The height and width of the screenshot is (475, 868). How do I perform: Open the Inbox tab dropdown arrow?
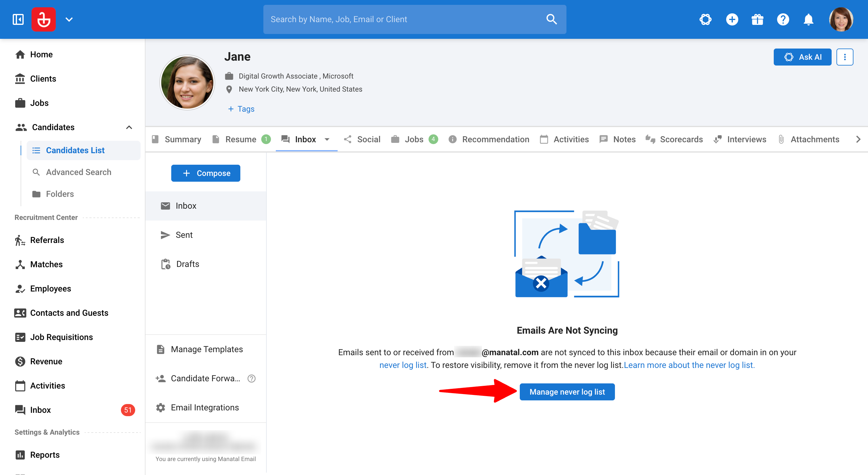pyautogui.click(x=327, y=139)
